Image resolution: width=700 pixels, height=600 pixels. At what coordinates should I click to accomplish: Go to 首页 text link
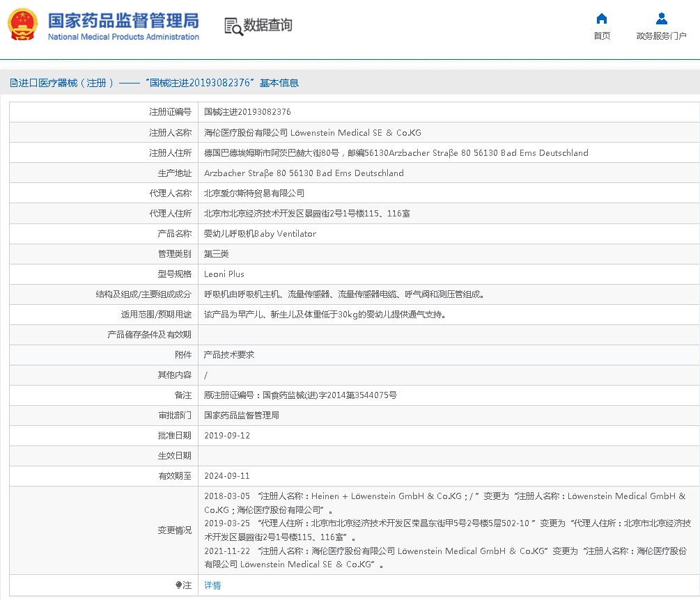pos(602,36)
